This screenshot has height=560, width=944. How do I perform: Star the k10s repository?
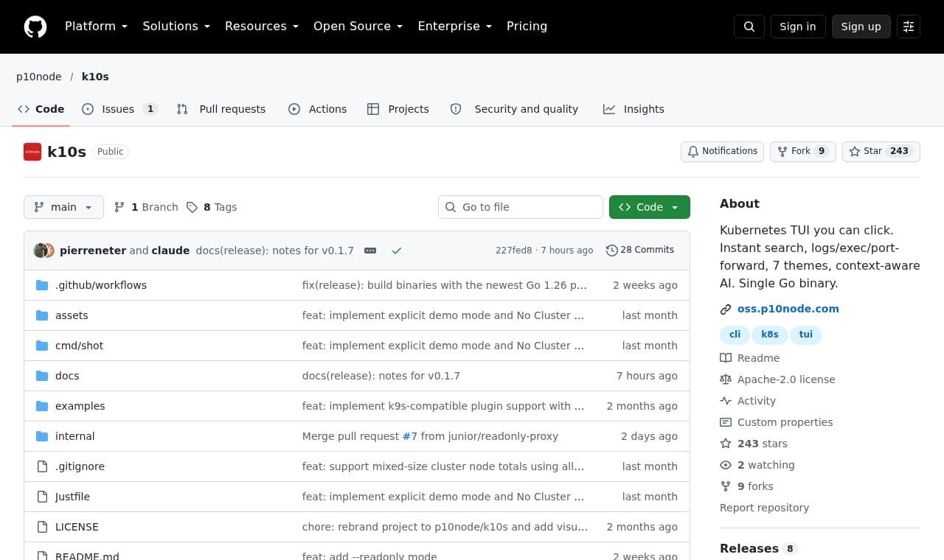click(881, 151)
